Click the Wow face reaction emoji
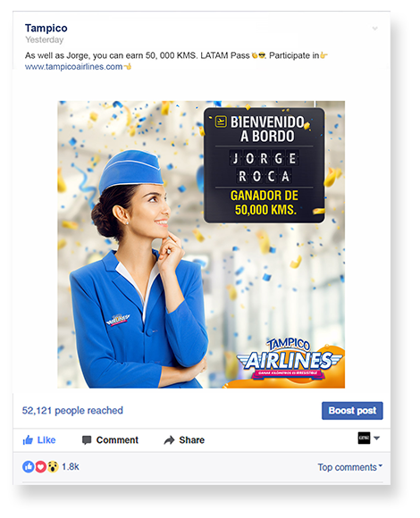This screenshot has height=518, width=420. click(53, 467)
